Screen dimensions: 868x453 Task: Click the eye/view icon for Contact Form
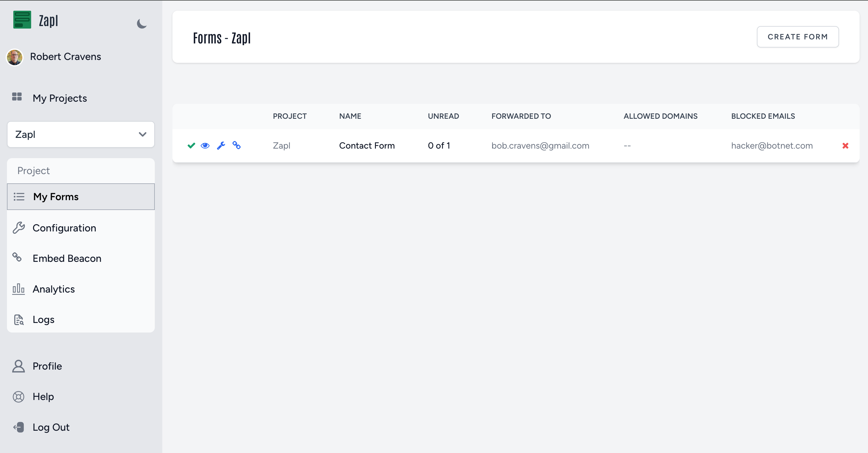[205, 145]
